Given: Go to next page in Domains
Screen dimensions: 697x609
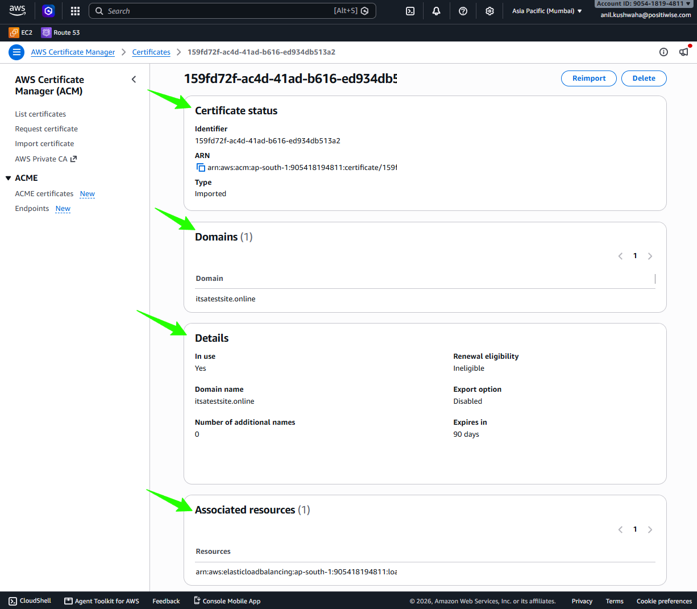Looking at the screenshot, I should click(x=650, y=256).
